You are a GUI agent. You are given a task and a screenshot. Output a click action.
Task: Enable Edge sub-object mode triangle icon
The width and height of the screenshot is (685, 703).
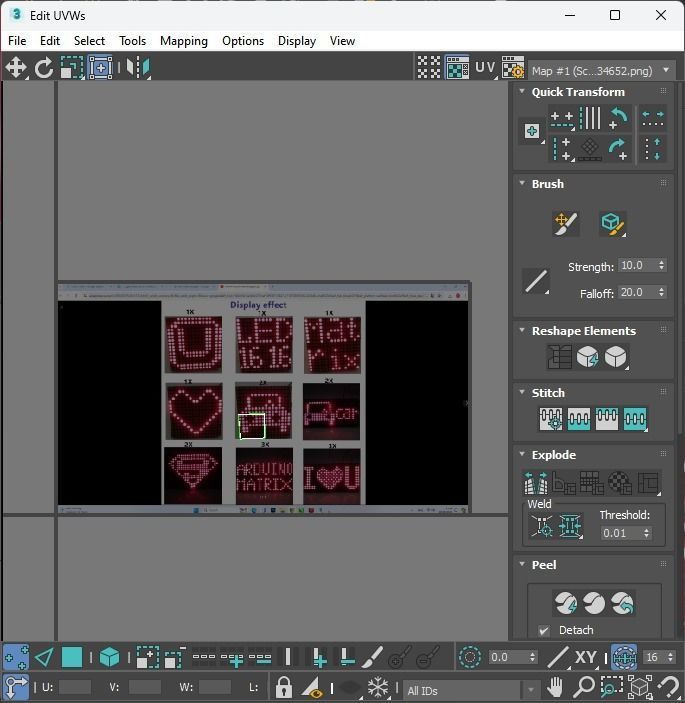44,657
